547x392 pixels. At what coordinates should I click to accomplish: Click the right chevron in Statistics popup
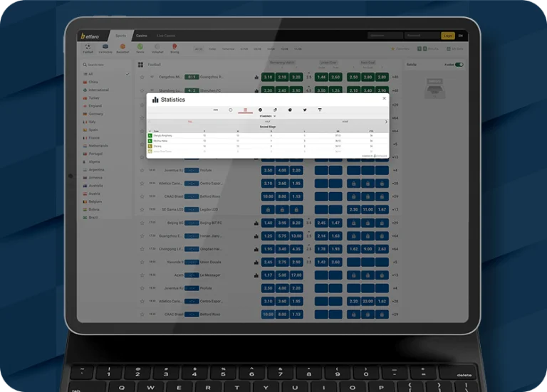coord(386,122)
